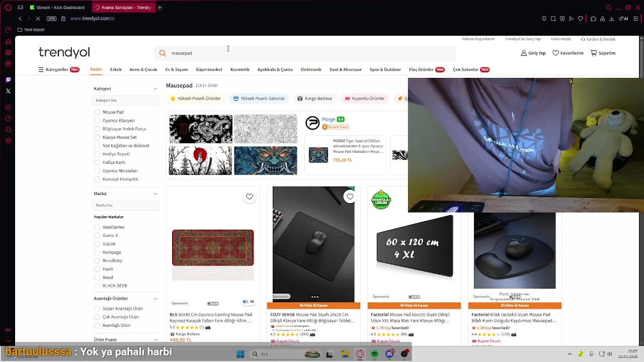
Task: Open the Kadın category tab
Action: point(96,69)
